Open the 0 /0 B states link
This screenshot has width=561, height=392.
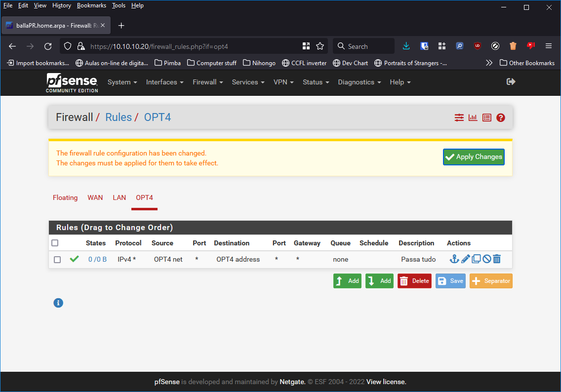(x=97, y=259)
